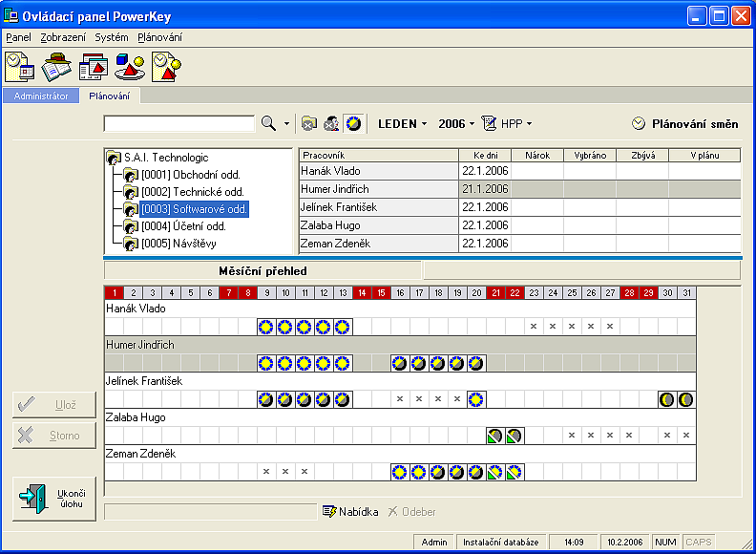The height and width of the screenshot is (554, 756).
Task: Click the Ukonči úlohu button
Action: tap(54, 499)
